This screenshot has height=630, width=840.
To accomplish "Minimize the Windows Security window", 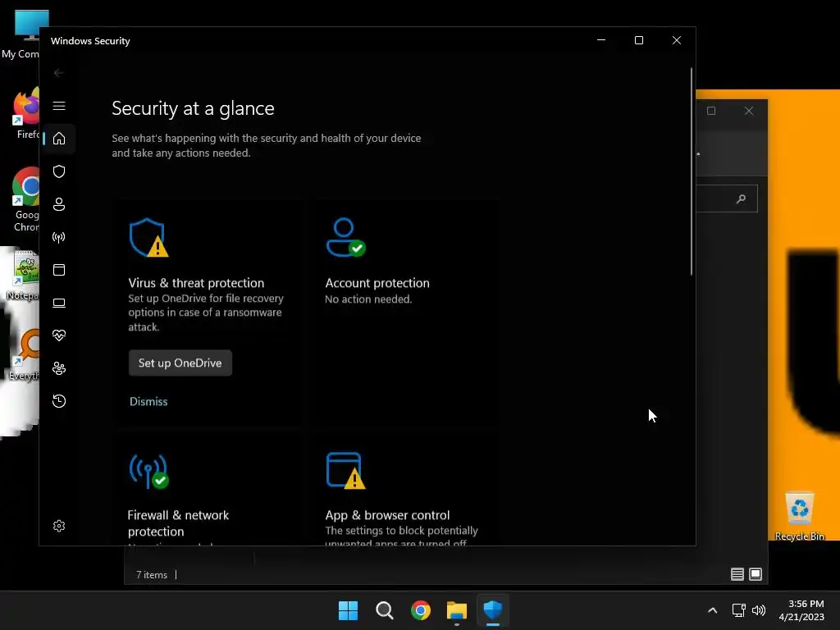I will pyautogui.click(x=601, y=40).
